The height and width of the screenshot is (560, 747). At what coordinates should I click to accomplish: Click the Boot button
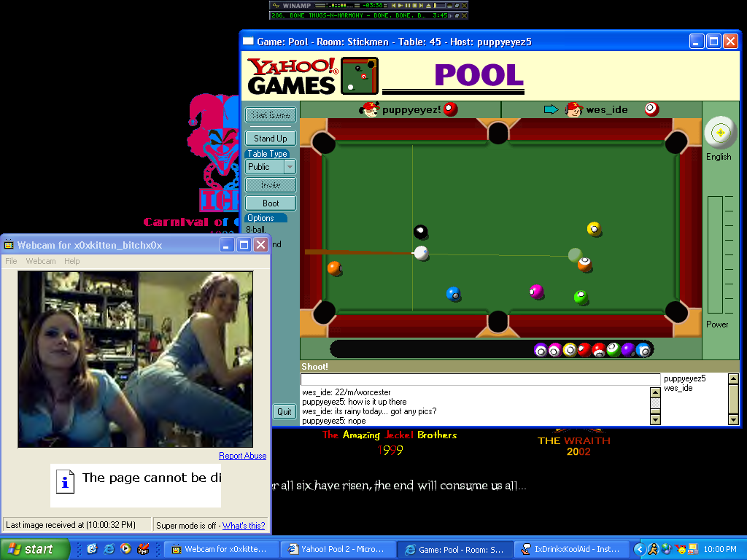point(270,203)
